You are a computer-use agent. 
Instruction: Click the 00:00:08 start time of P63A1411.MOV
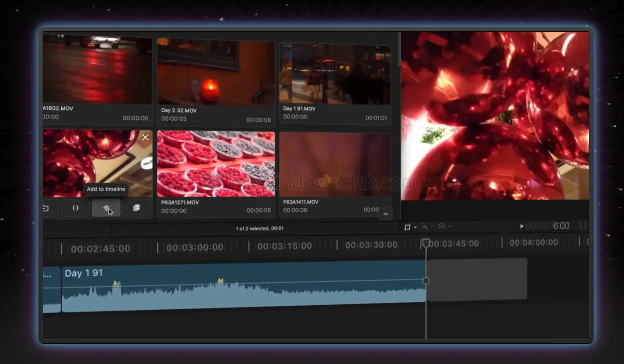[x=295, y=210]
